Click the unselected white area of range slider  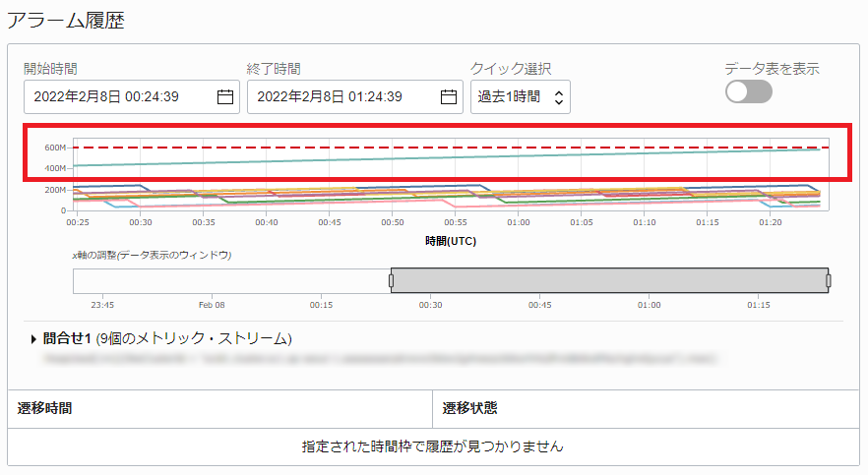pyautogui.click(x=231, y=281)
